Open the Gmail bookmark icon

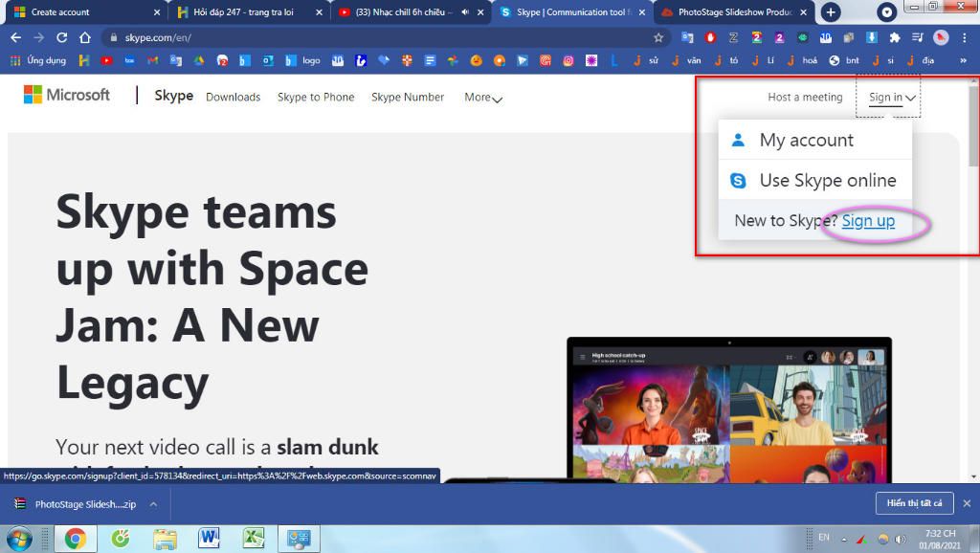tap(152, 60)
